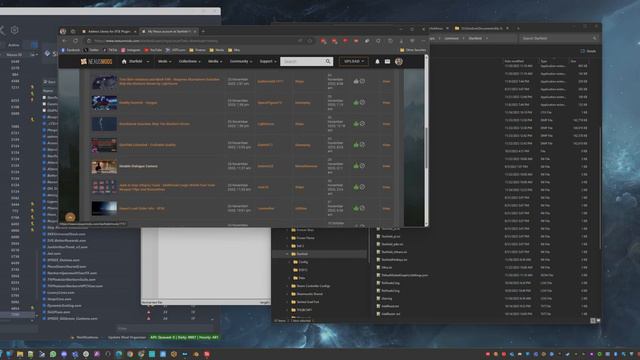The height and width of the screenshot is (360, 640).
Task: Open the Mods dropdown menu on Nexus Mods
Action: click(x=164, y=61)
